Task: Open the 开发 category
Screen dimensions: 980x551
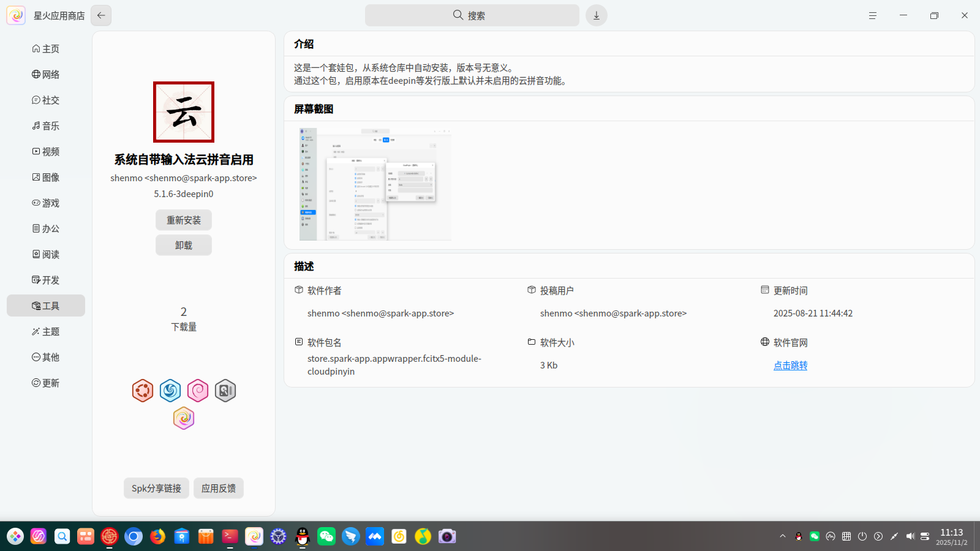Action: [x=46, y=280]
